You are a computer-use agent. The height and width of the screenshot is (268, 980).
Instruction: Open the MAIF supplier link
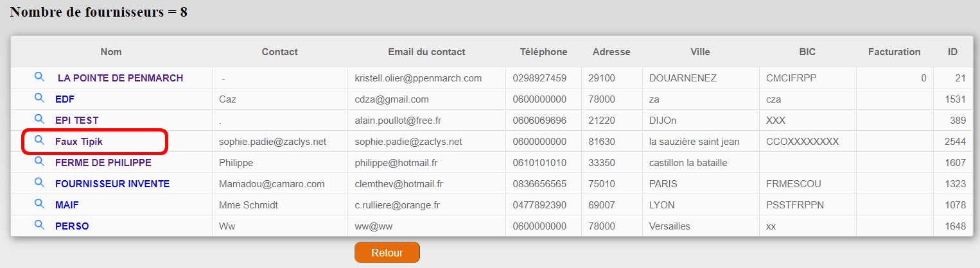coord(67,205)
